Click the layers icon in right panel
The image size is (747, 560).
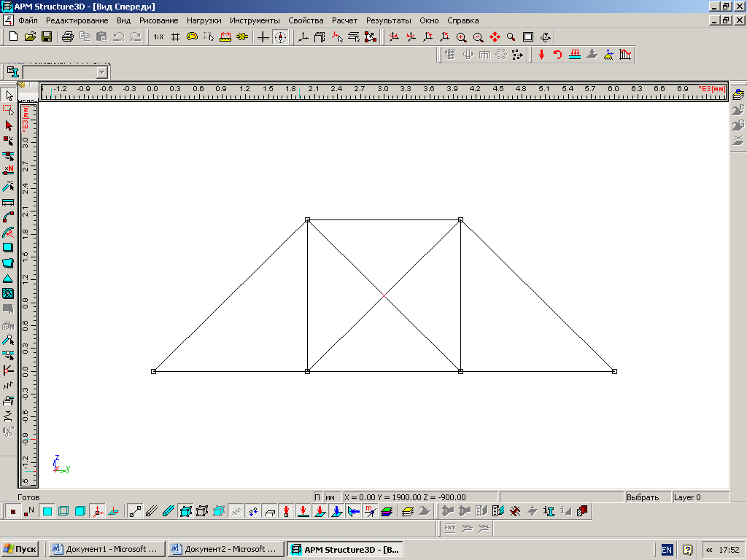pos(738,95)
